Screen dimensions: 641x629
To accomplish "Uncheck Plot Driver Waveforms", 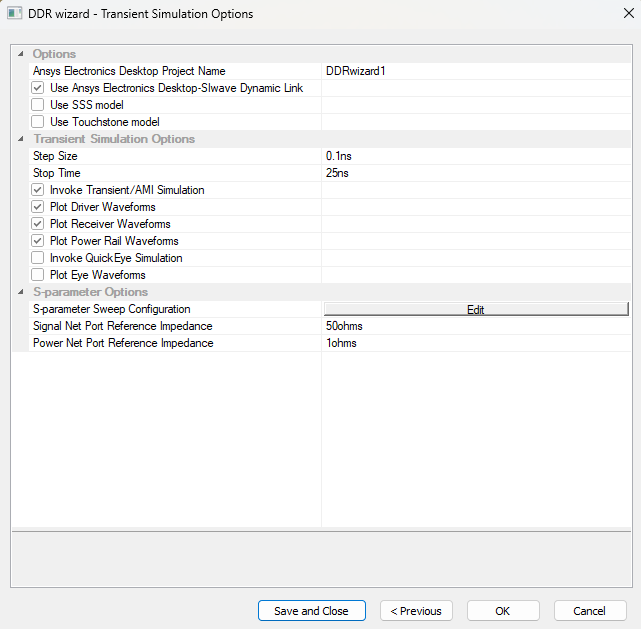I will pyautogui.click(x=38, y=207).
